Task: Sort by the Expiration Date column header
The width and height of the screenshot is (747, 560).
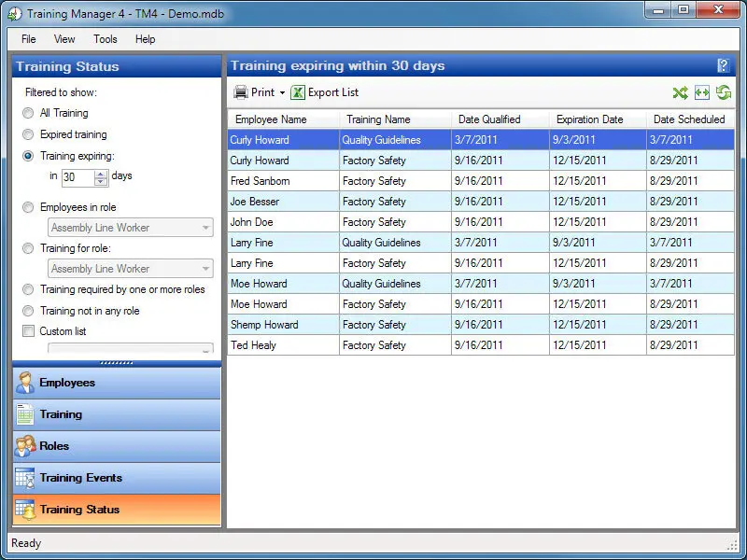Action: (589, 119)
